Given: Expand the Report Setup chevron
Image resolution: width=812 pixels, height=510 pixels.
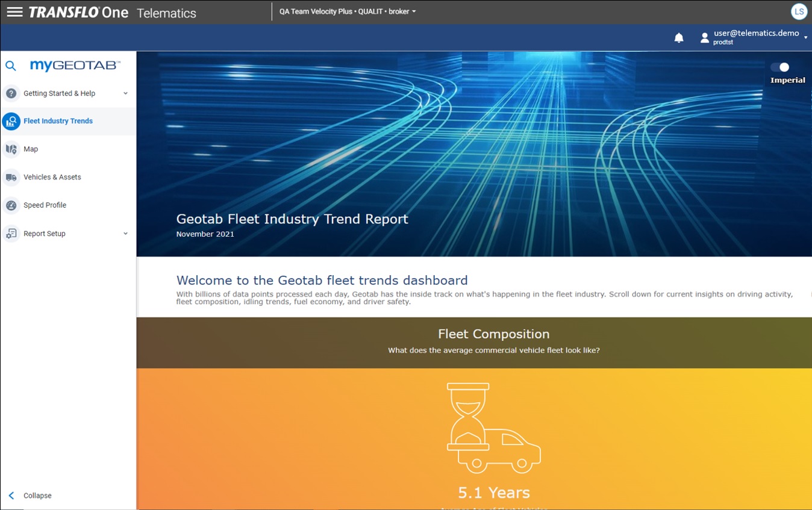Looking at the screenshot, I should click(x=125, y=234).
